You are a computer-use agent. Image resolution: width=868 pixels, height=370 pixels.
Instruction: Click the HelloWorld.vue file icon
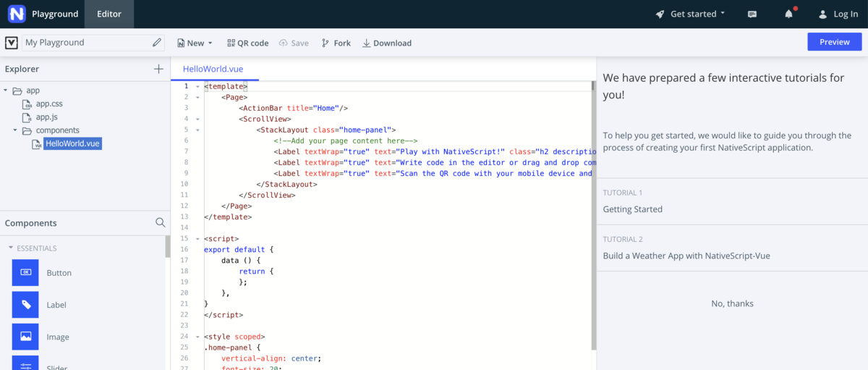tap(36, 143)
